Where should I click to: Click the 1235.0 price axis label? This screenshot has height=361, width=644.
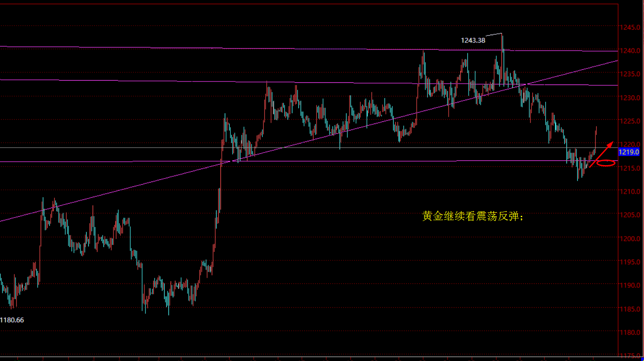(630, 74)
